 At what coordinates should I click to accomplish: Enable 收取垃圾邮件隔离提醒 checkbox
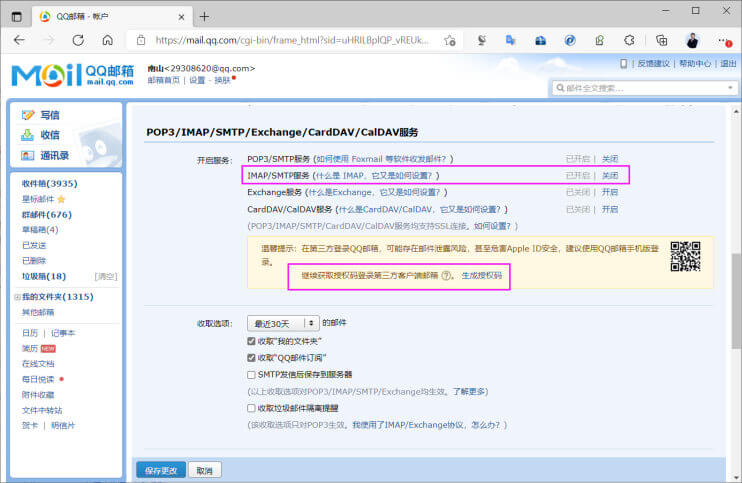coord(251,408)
